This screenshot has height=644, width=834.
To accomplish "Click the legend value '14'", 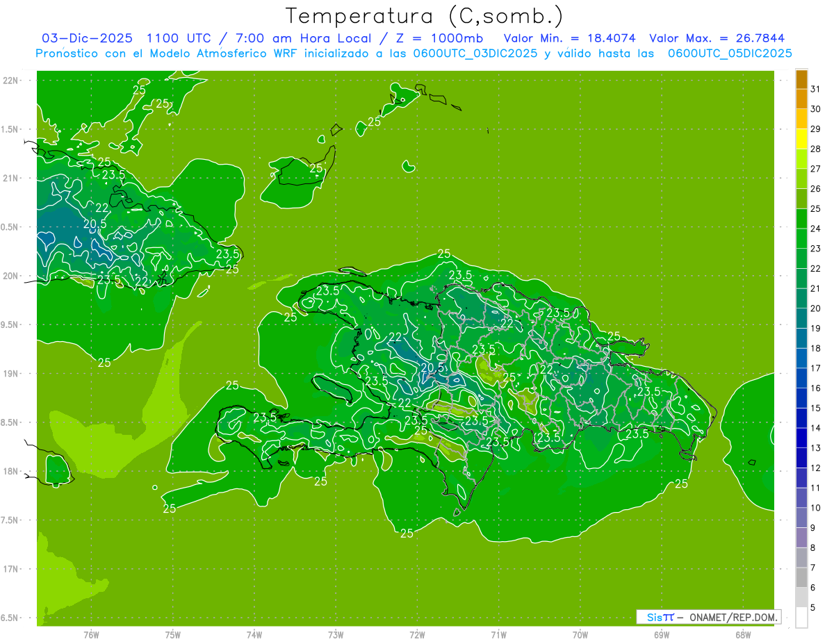I will (x=816, y=428).
